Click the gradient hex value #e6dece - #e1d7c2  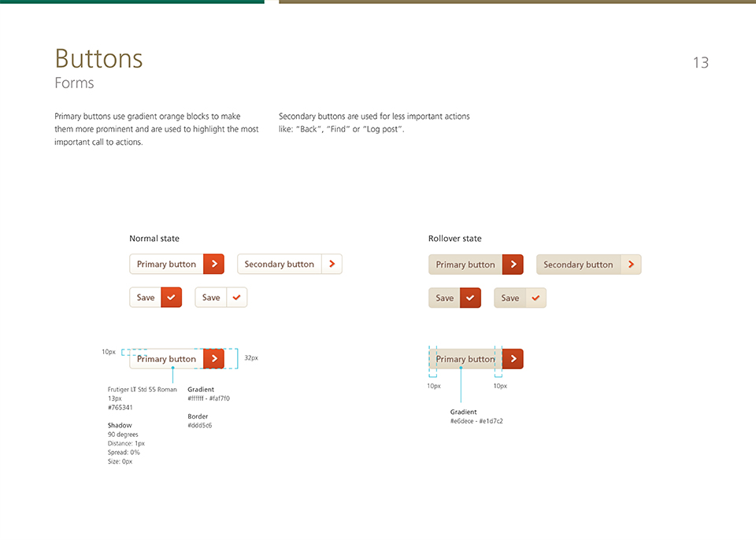(x=476, y=421)
